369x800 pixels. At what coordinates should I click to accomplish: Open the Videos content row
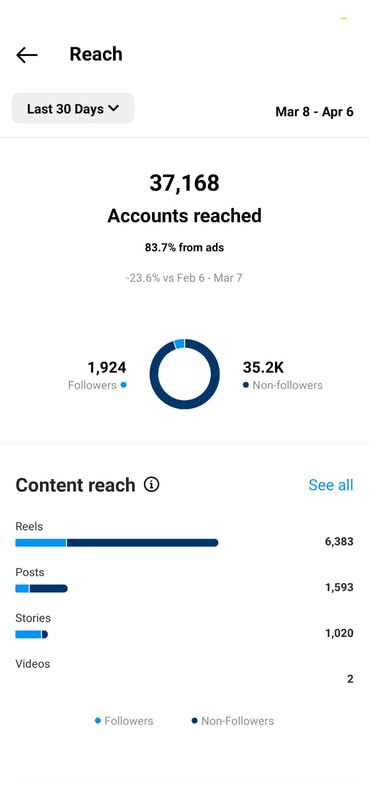coord(184,671)
